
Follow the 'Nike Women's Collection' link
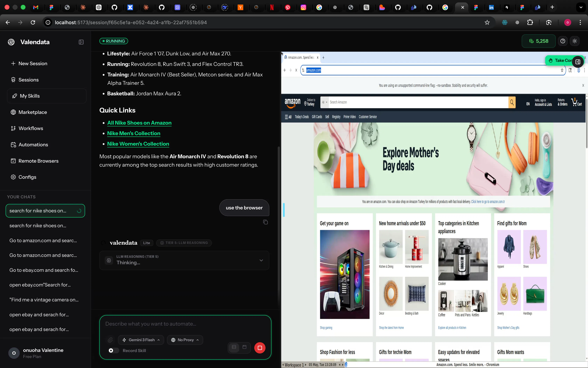click(138, 144)
